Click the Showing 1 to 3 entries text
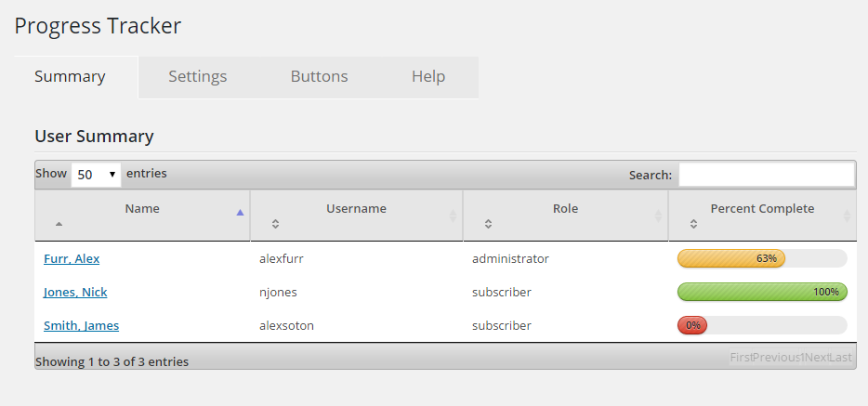The image size is (868, 406). click(x=112, y=361)
